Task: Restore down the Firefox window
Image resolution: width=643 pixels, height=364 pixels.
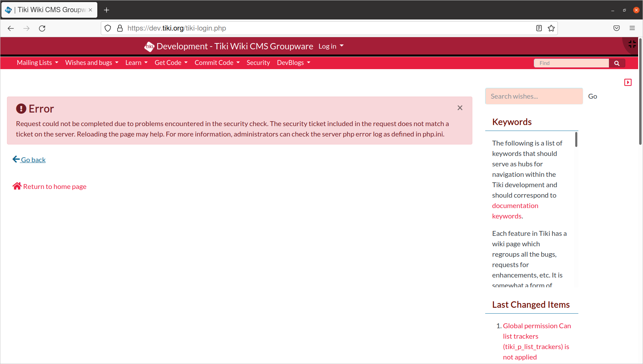Action: pyautogui.click(x=625, y=10)
